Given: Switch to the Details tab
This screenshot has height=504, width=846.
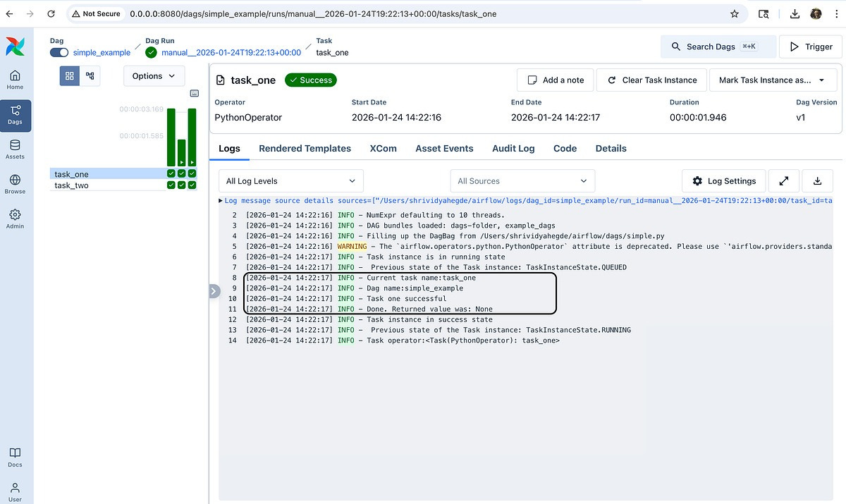Looking at the screenshot, I should (611, 149).
